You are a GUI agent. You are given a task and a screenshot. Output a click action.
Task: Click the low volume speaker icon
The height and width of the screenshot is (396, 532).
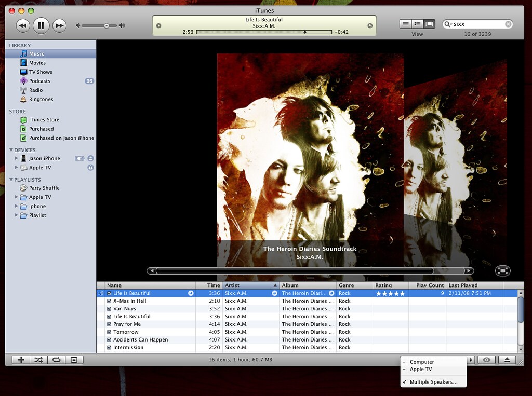point(78,26)
